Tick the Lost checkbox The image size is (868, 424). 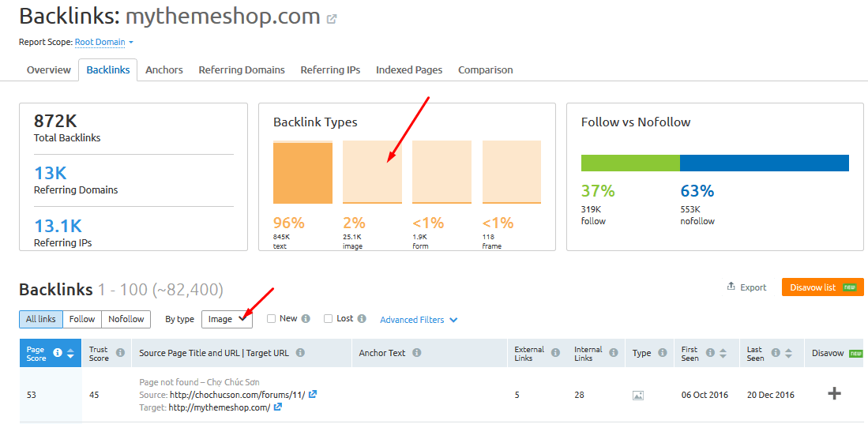328,319
